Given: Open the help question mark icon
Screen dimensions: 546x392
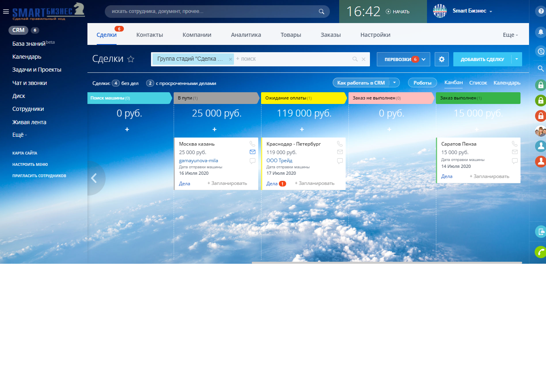Looking at the screenshot, I should (x=541, y=11).
